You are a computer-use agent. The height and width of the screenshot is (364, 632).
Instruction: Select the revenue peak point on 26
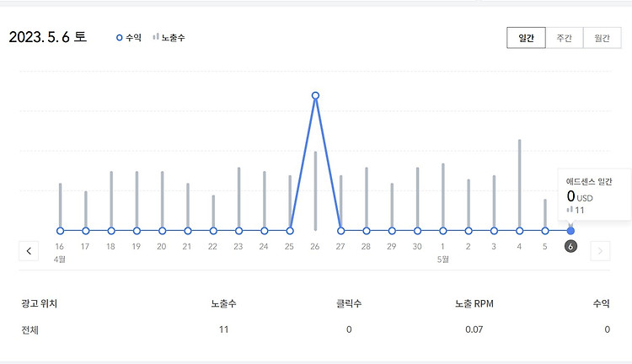[x=316, y=95]
